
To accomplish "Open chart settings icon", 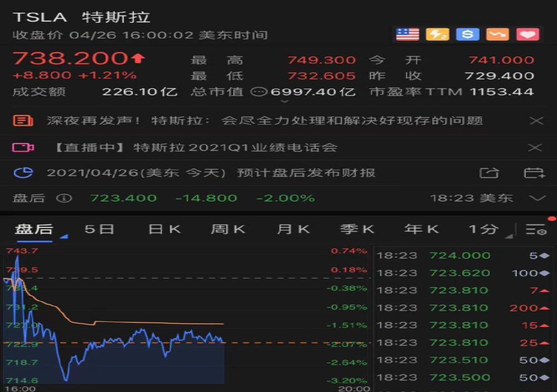I will pos(536,229).
